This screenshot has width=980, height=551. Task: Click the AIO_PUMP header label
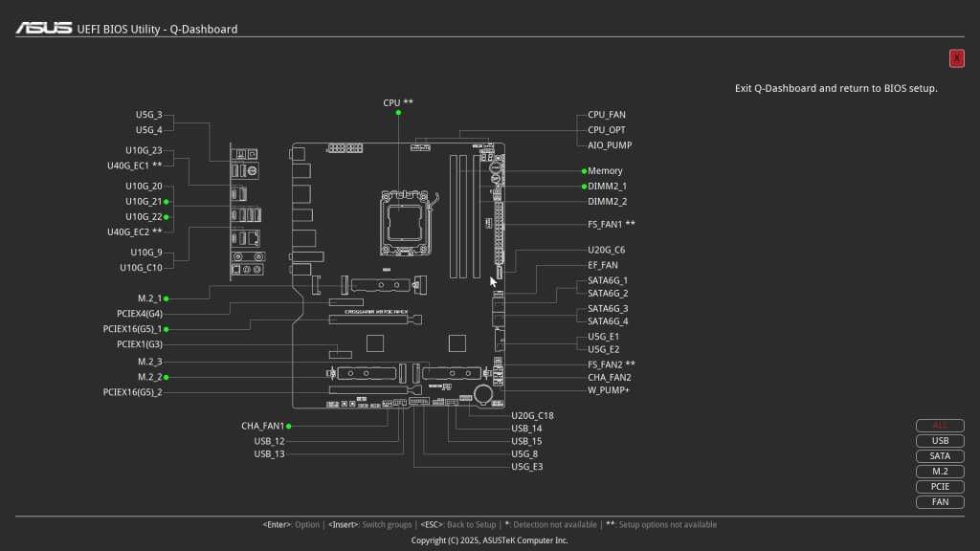[610, 145]
